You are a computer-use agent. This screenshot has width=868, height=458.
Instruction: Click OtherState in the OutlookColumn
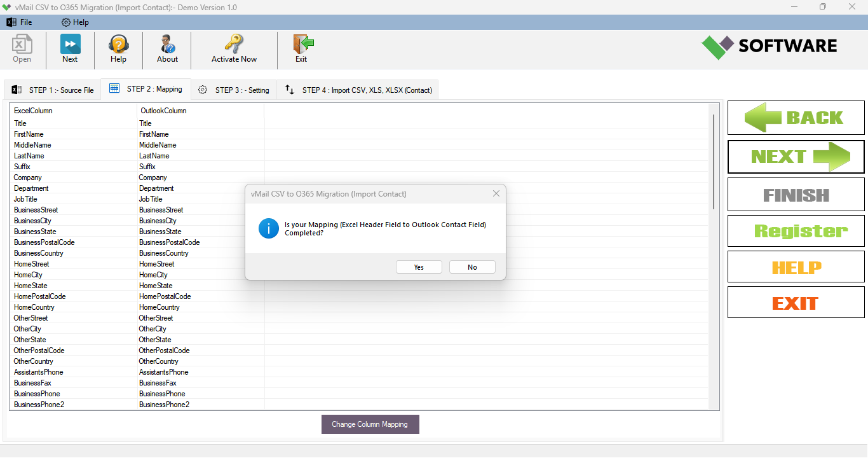[155, 340]
